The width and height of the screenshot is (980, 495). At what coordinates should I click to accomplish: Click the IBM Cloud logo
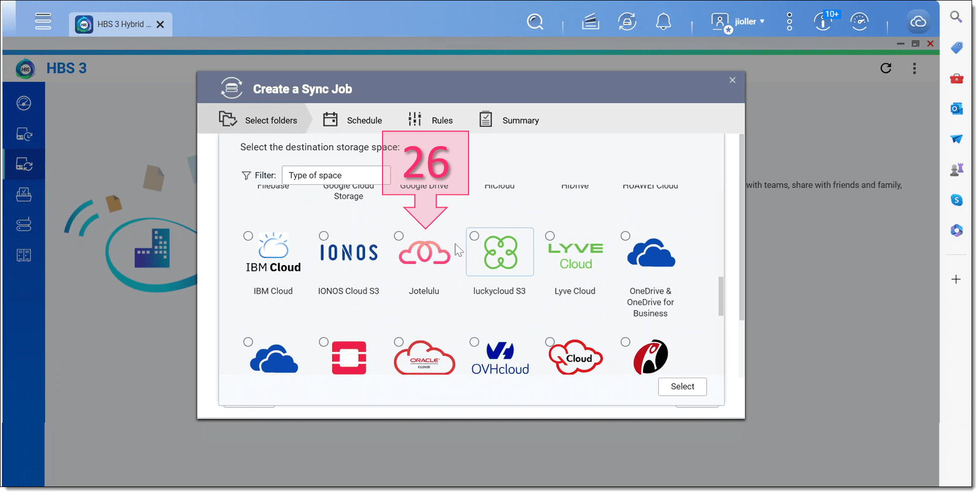pyautogui.click(x=273, y=253)
